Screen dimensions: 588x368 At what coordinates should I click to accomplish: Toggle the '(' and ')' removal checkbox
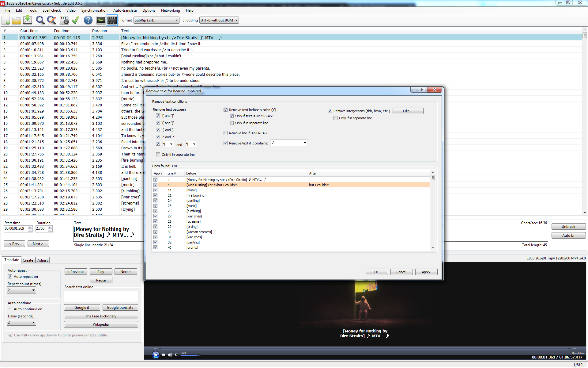click(158, 123)
